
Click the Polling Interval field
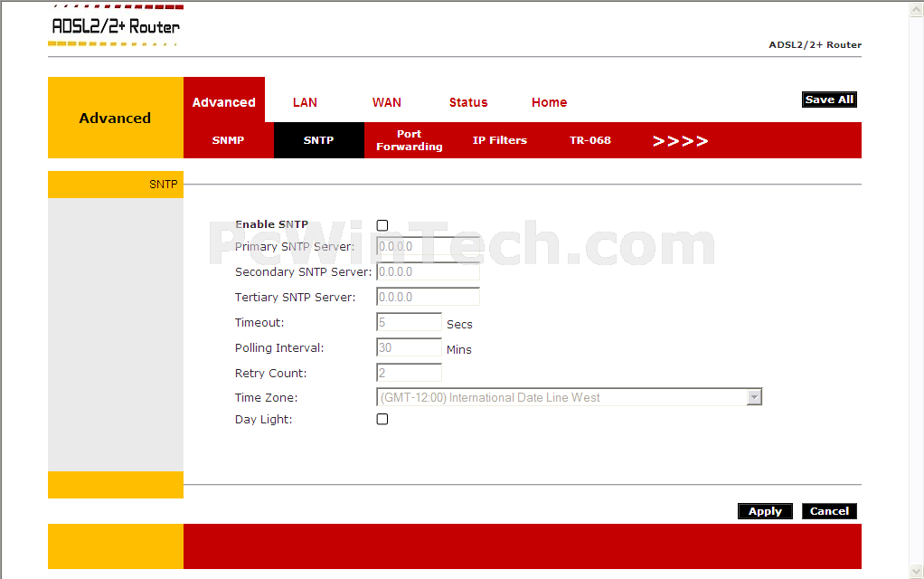(409, 348)
